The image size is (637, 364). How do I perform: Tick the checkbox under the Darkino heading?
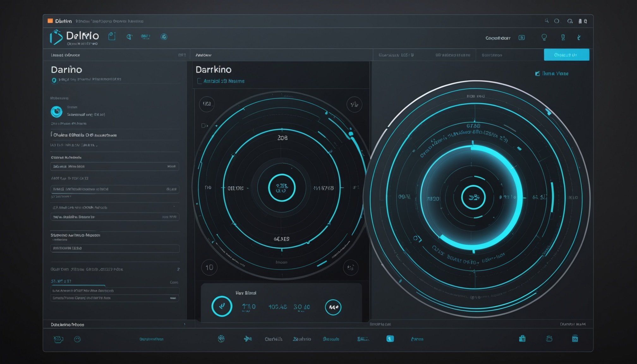[x=199, y=81]
